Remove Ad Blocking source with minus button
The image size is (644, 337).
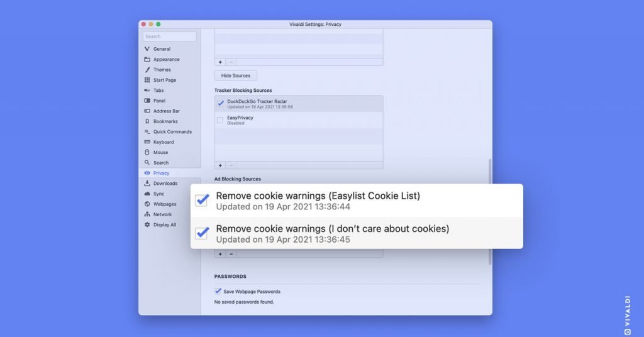231,254
